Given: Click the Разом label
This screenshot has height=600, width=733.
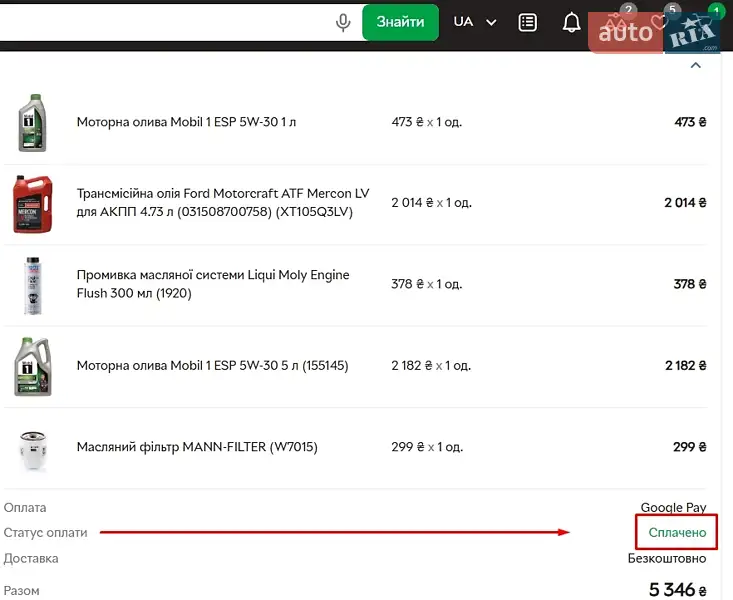Looking at the screenshot, I should [x=22, y=591].
